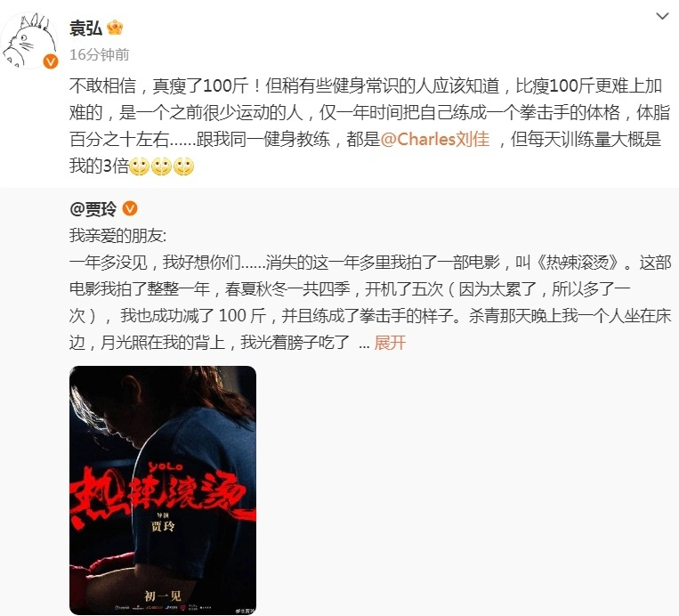Open the @Charles刘佳 mention link
Viewport: 679px width, 616px height.
coord(435,139)
